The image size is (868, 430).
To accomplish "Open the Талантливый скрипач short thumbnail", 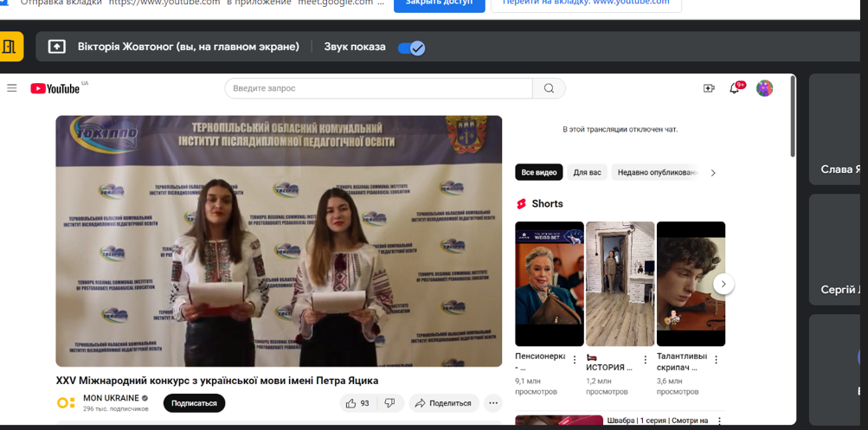I will pyautogui.click(x=691, y=284).
